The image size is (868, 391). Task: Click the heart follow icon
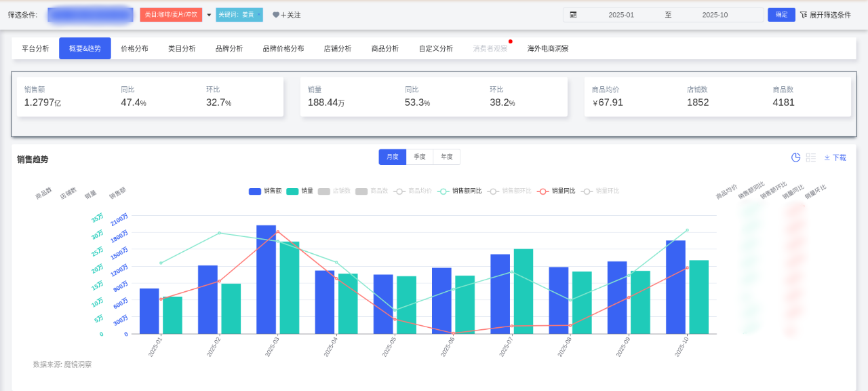click(275, 15)
